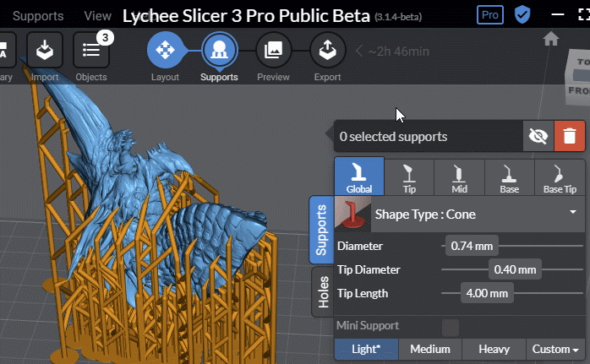This screenshot has height=364, width=590.
Task: Select the Tip support settings tab
Action: click(409, 177)
